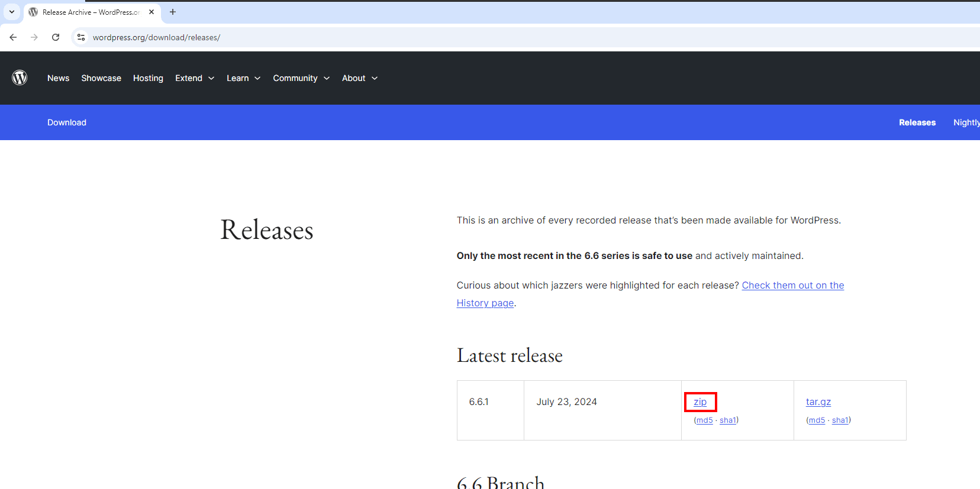Screen dimensions: 980x489
Task: Expand the Extend dropdown menu
Action: 195,78
